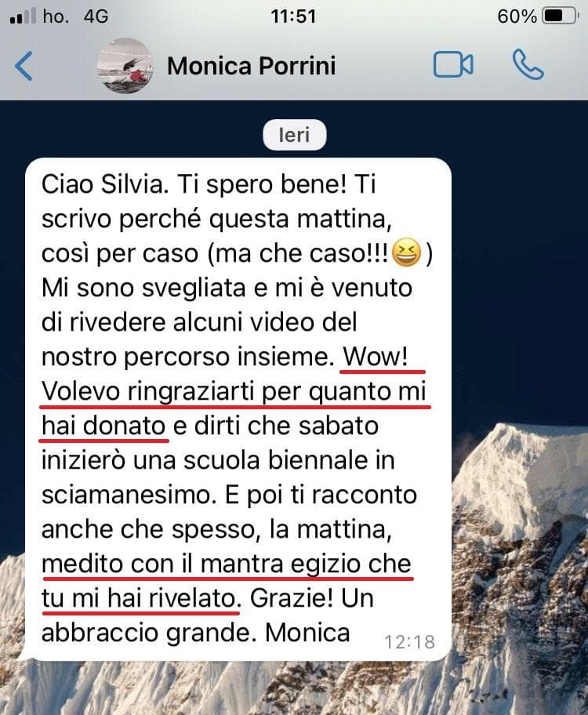The image size is (588, 715).
Task: Tap the signal strength bars
Action: tap(23, 16)
